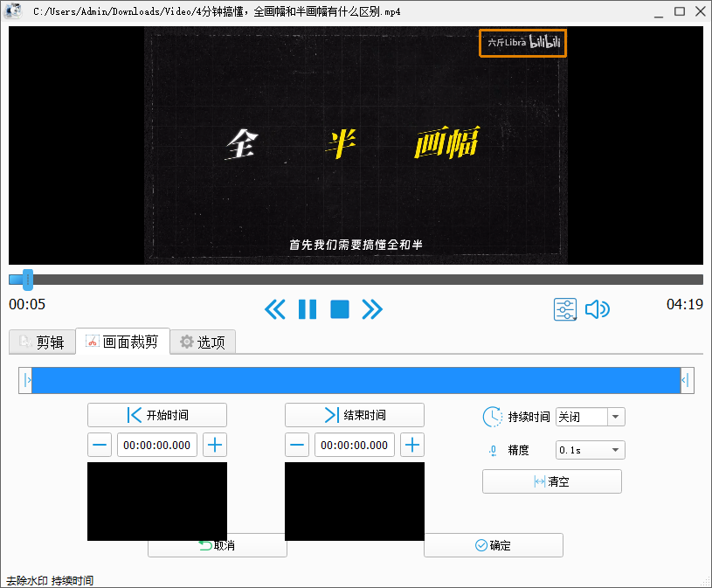Click the start time 00:00:00.000 input field
The height and width of the screenshot is (588, 712).
[156, 445]
